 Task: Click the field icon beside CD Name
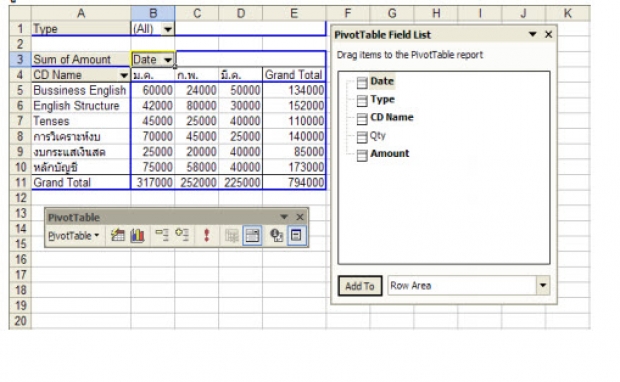362,119
